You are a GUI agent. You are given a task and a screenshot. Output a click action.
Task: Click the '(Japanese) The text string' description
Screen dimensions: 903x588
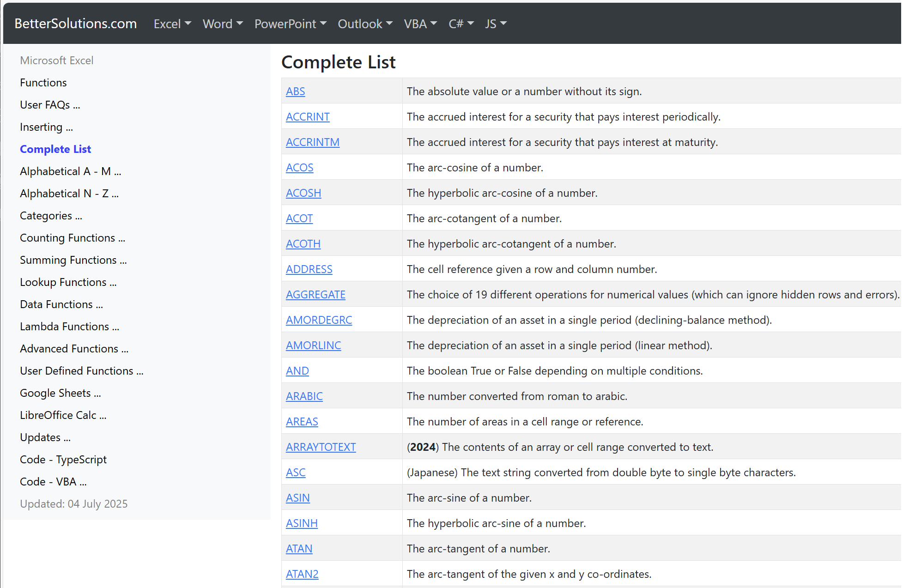(x=601, y=473)
